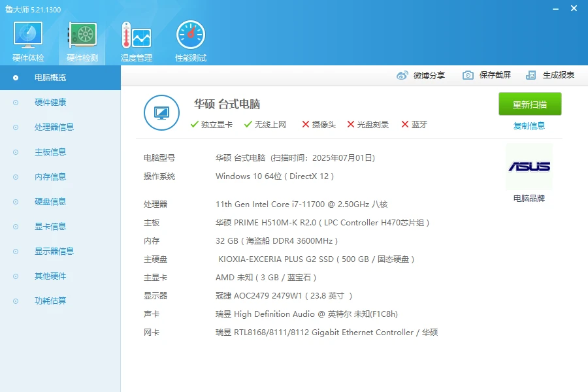Click the i7-11700 processor value

point(301,204)
